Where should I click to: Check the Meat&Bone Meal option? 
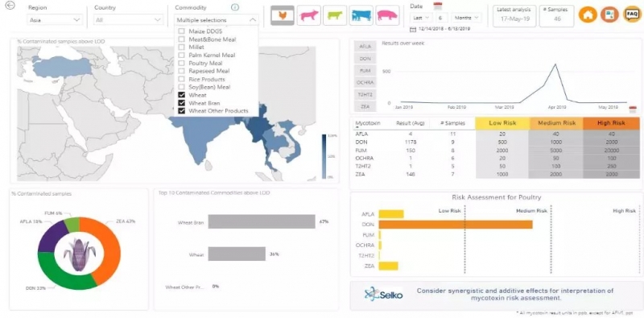tap(181, 39)
